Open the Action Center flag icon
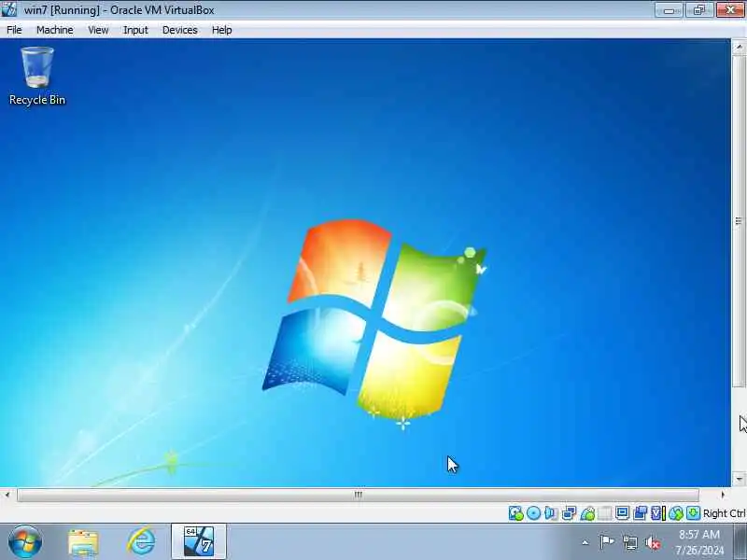This screenshot has width=747, height=560. (x=606, y=542)
